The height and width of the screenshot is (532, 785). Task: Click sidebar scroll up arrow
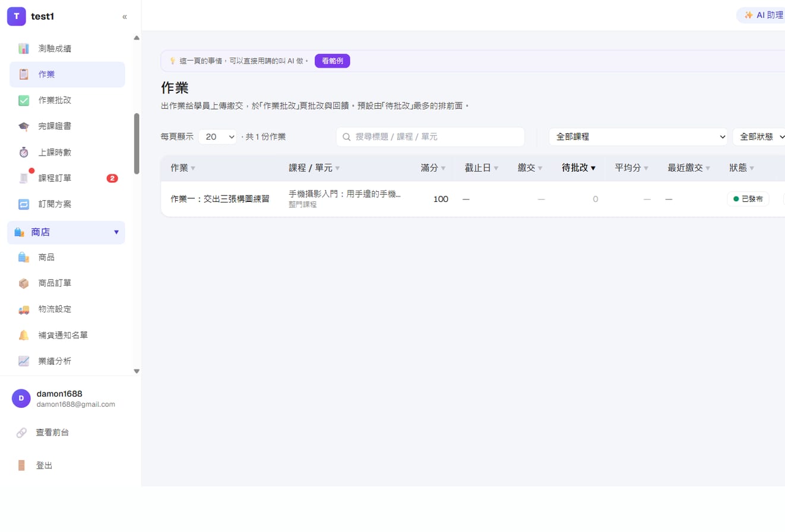coord(137,38)
